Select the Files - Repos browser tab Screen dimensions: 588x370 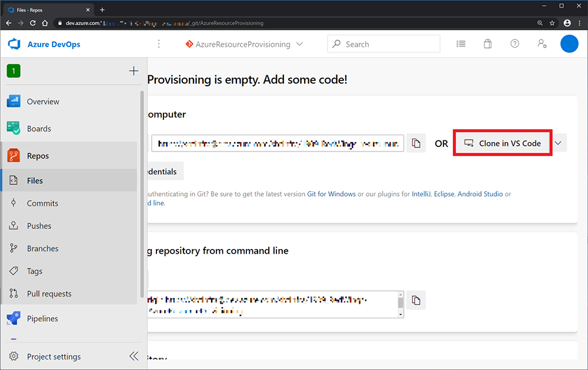coord(49,10)
